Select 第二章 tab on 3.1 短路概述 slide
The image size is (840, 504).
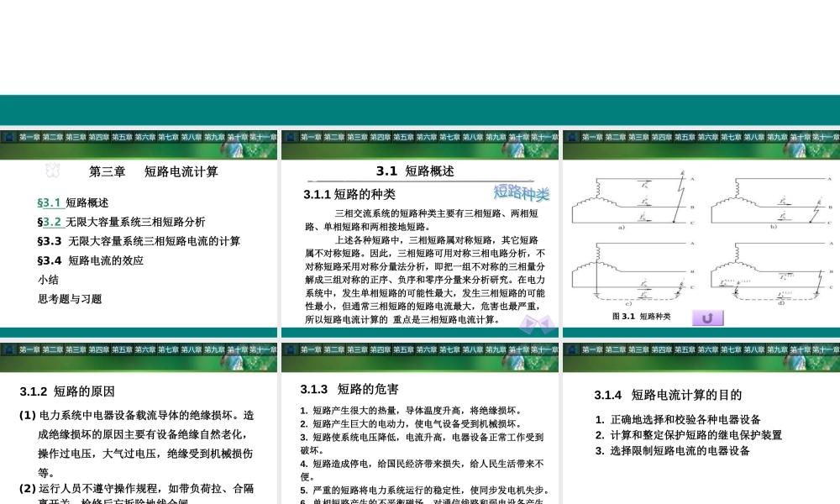(x=333, y=138)
